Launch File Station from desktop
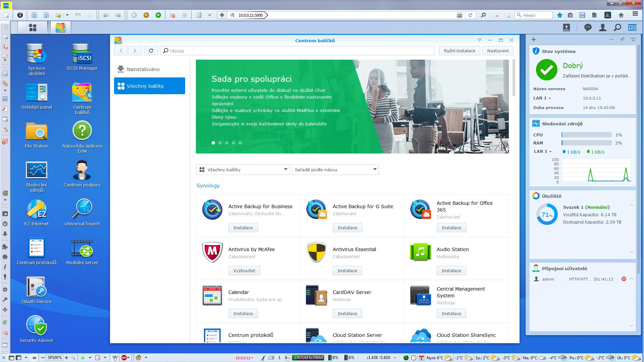The image size is (644, 362). pos(37,131)
